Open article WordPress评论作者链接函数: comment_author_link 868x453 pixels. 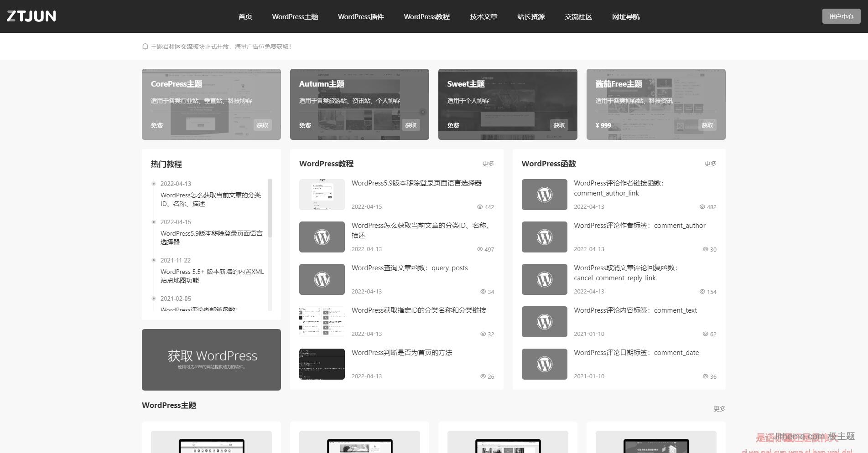(619, 188)
